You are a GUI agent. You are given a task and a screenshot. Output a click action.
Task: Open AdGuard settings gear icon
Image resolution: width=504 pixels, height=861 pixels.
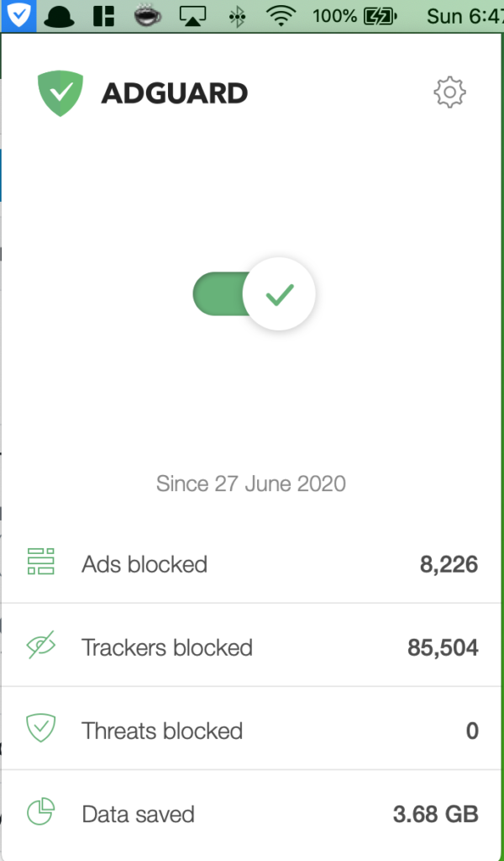pos(449,92)
